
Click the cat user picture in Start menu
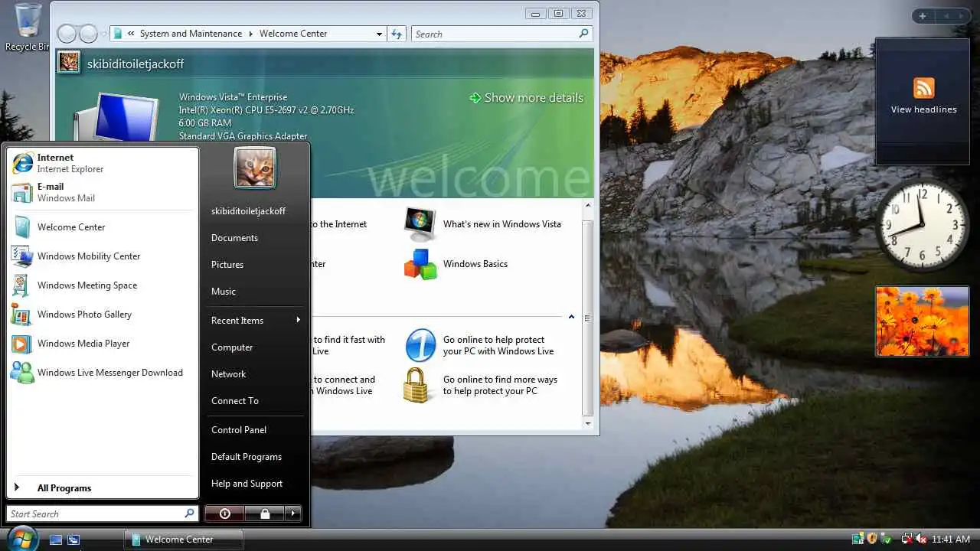coord(255,168)
